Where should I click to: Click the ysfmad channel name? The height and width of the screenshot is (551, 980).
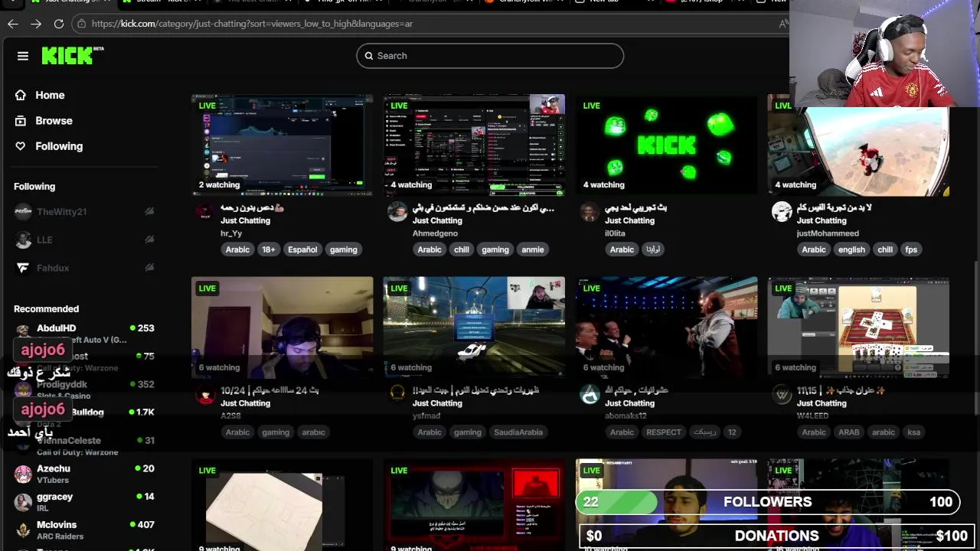[426, 416]
